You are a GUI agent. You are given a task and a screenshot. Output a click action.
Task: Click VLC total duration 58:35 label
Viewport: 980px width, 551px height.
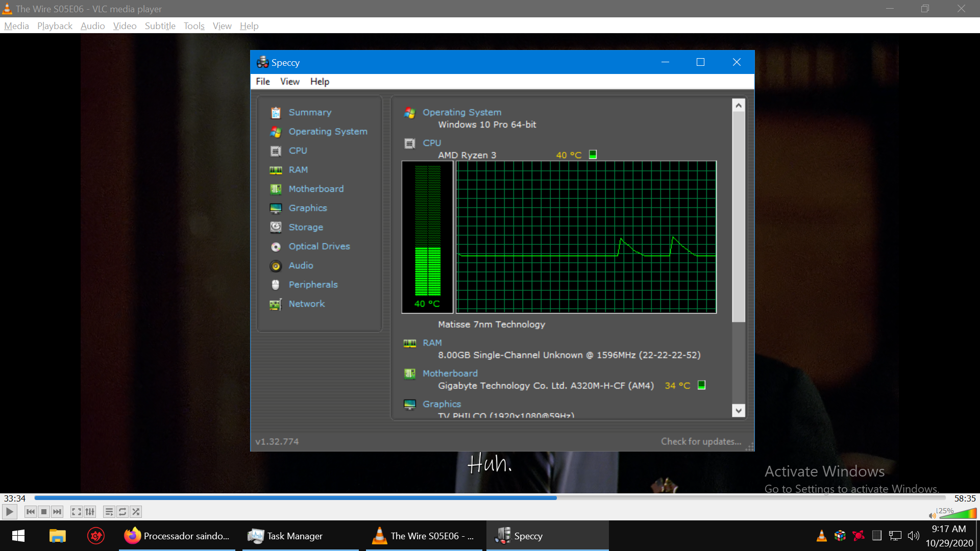965,498
